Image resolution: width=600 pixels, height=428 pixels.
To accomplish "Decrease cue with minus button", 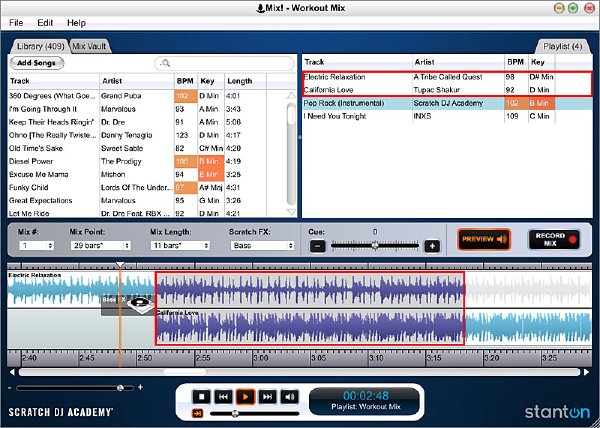I will (x=318, y=246).
